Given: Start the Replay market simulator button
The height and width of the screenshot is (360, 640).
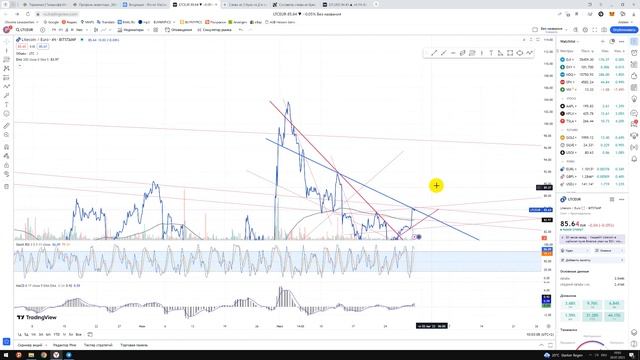Looking at the screenshot, I should point(214,30).
